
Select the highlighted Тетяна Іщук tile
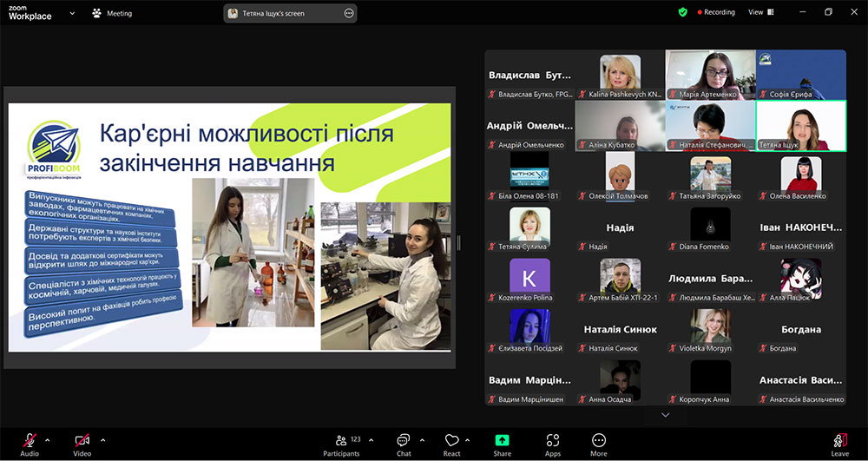coord(801,126)
